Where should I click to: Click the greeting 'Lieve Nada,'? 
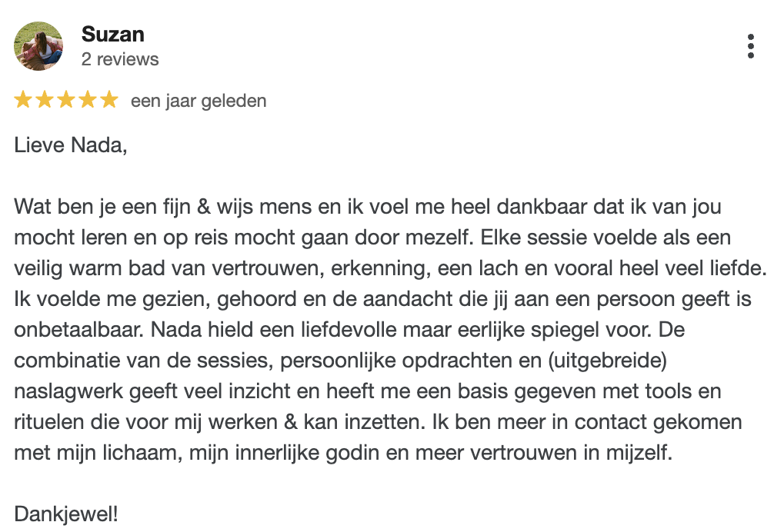point(71,145)
